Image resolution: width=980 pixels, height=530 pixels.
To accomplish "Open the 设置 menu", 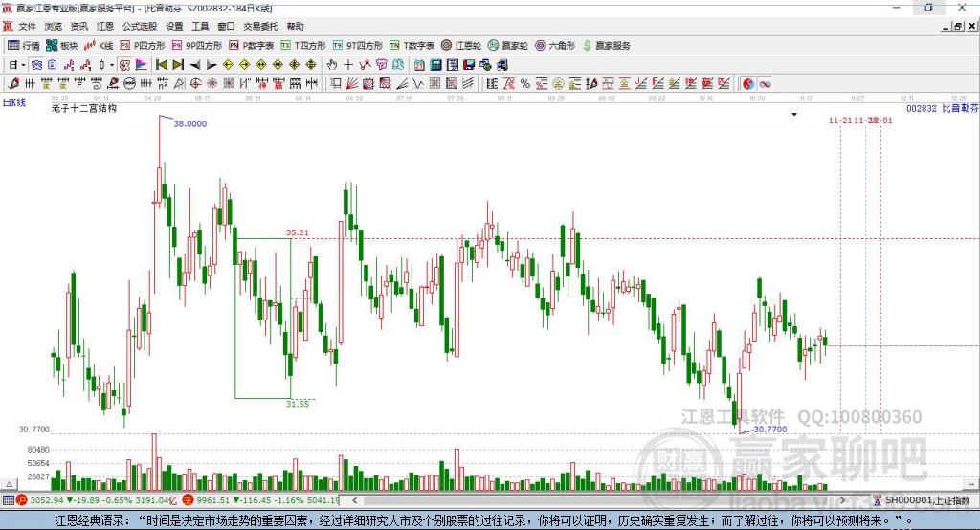I will (174, 26).
